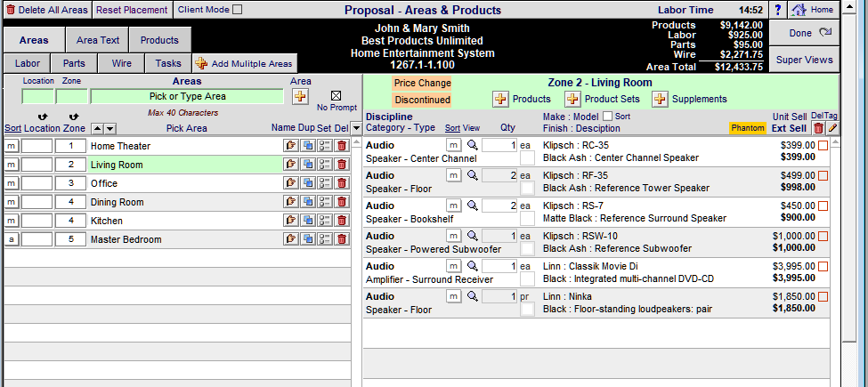View details of Klipsch RC-35 magnifier

[x=472, y=145]
